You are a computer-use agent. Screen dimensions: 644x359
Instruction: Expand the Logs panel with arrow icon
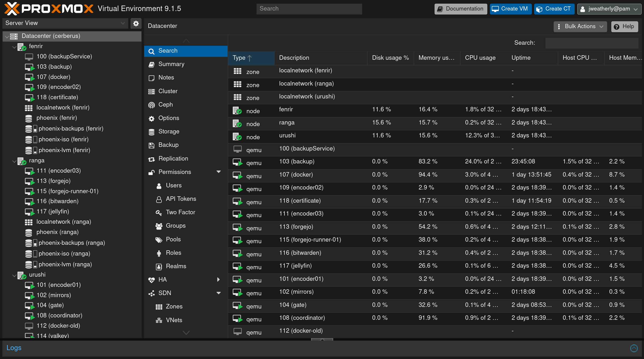click(x=634, y=348)
